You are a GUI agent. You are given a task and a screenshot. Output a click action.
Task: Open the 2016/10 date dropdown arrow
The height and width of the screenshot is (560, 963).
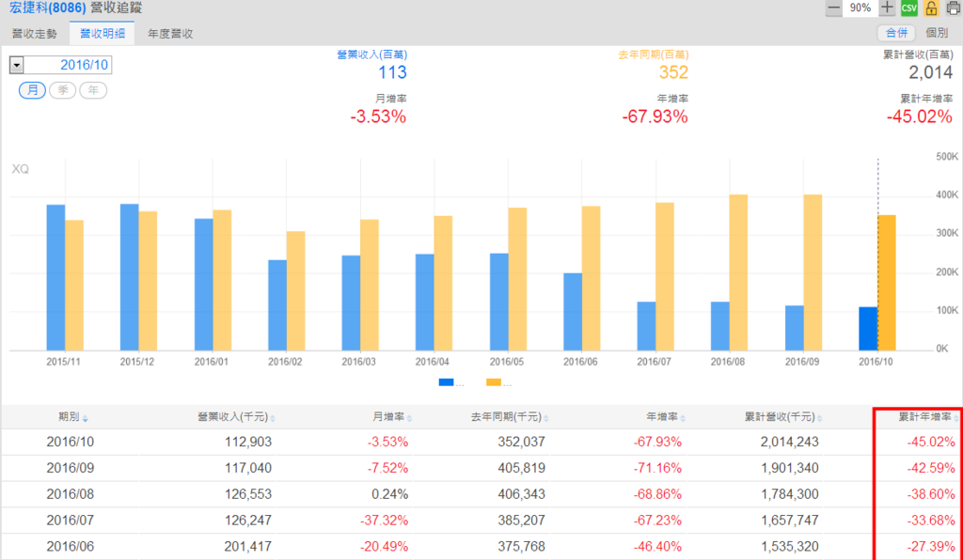(17, 65)
